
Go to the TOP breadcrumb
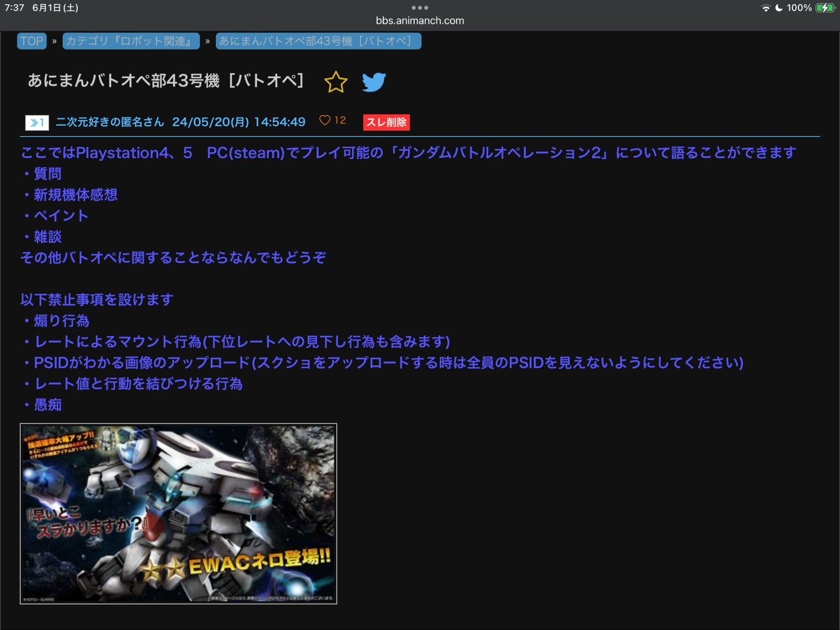[x=31, y=41]
